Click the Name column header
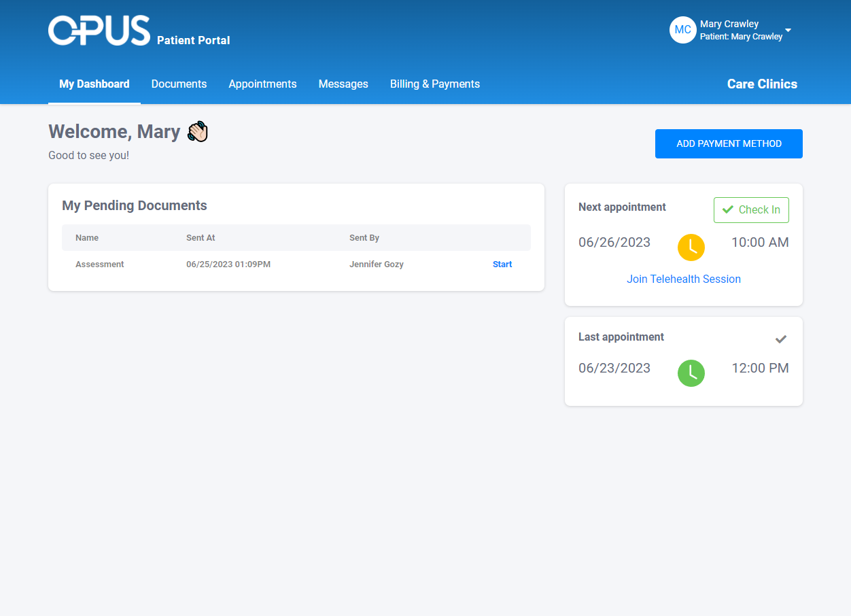 click(87, 238)
